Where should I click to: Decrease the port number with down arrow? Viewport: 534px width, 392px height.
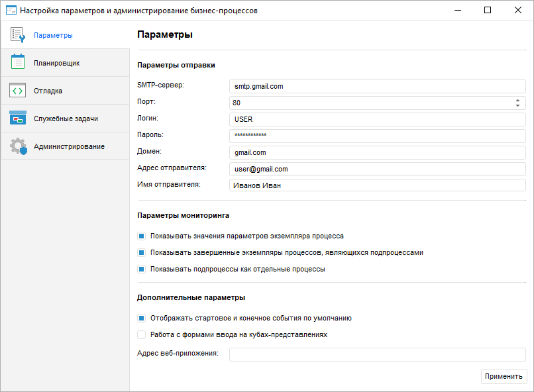coord(517,105)
